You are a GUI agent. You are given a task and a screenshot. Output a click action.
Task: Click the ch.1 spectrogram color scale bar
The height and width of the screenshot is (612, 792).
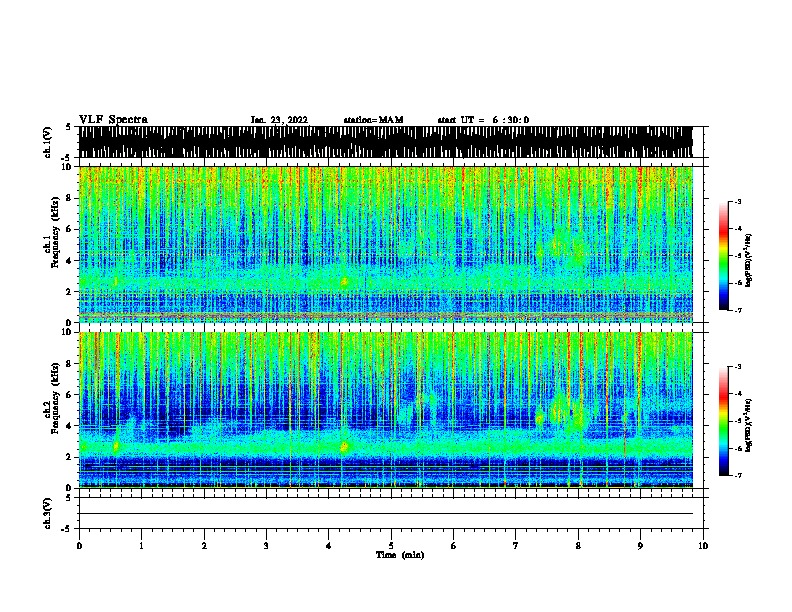(724, 256)
